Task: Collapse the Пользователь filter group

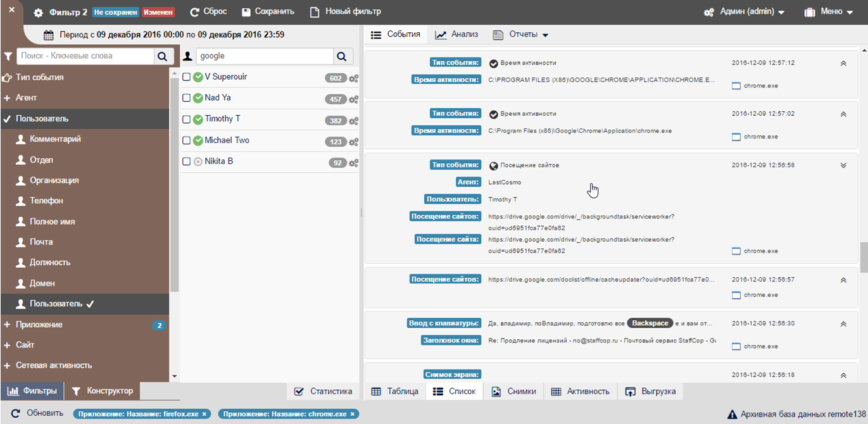Action: pyautogui.click(x=85, y=118)
